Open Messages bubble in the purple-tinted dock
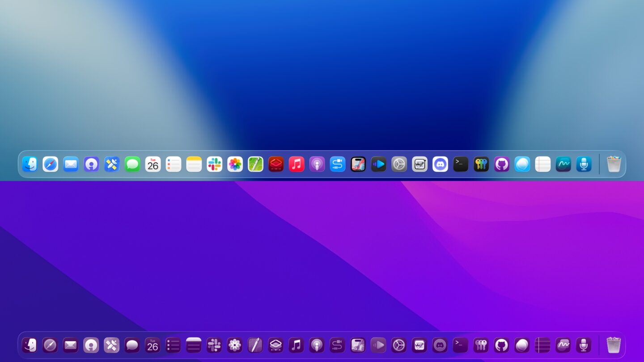This screenshot has height=362, width=644. (x=132, y=345)
